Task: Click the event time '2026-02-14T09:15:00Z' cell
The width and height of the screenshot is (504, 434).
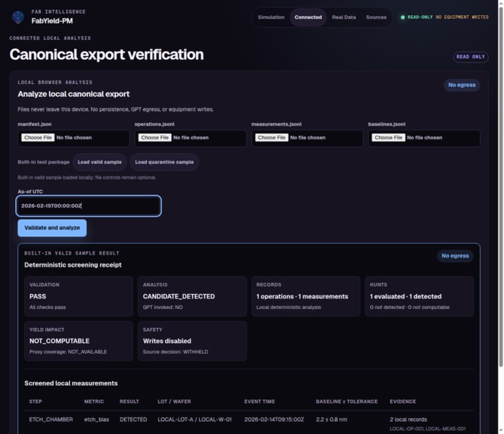Action: click(x=274, y=420)
